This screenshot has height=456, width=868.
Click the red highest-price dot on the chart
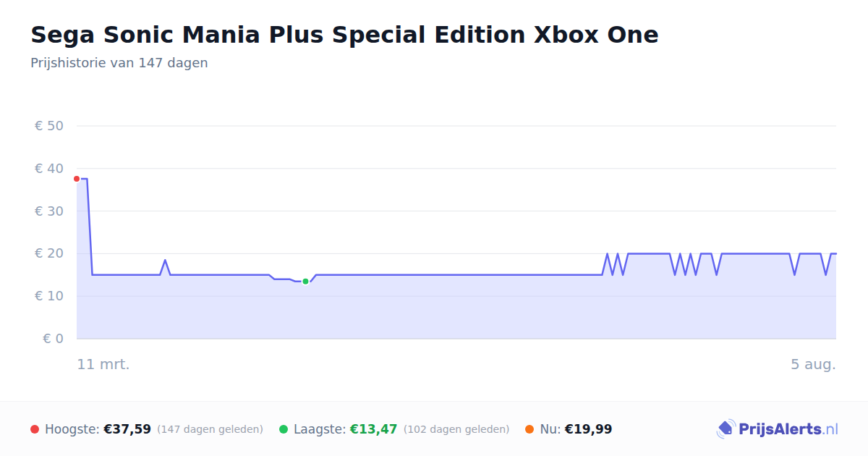click(x=77, y=179)
